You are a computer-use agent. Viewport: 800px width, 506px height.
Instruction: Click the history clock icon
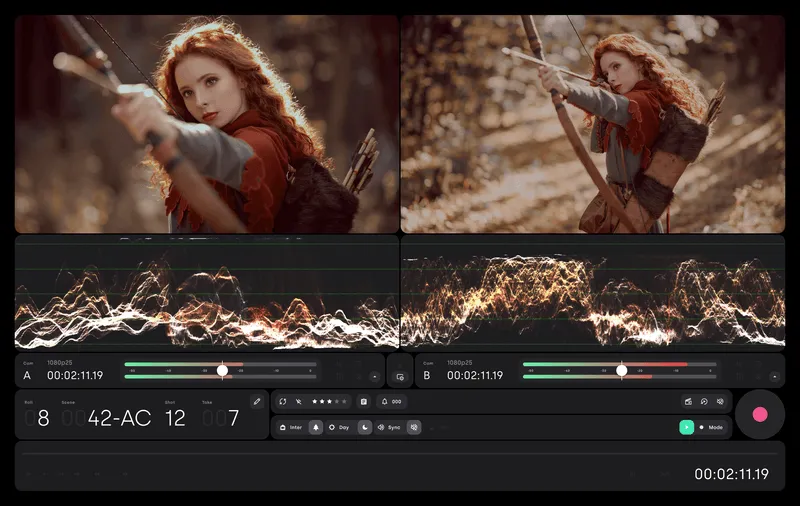(704, 401)
